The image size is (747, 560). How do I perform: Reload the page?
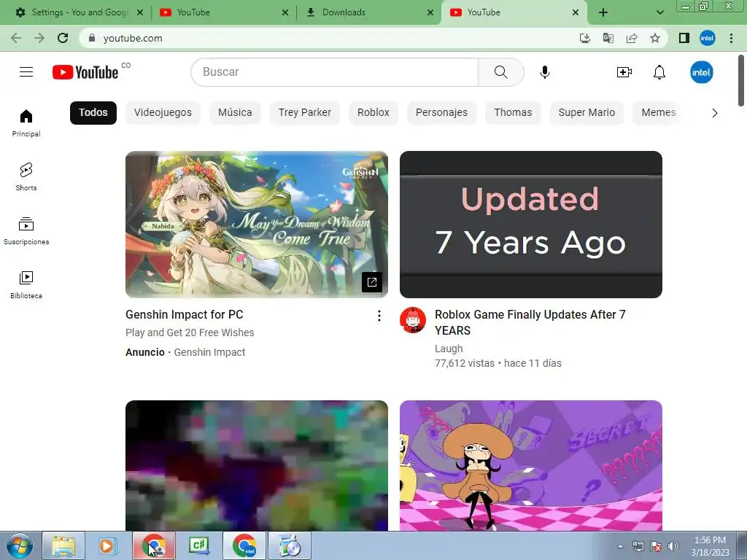point(63,38)
